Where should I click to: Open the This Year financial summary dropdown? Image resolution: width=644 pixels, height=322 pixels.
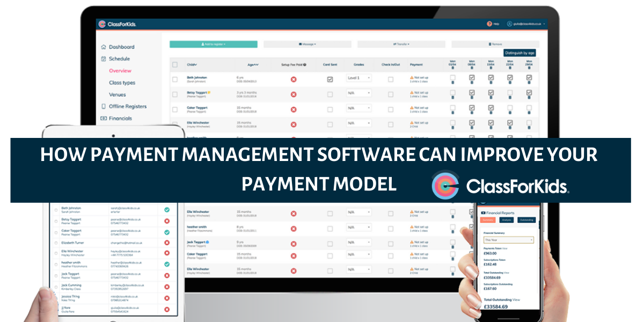[509, 240]
